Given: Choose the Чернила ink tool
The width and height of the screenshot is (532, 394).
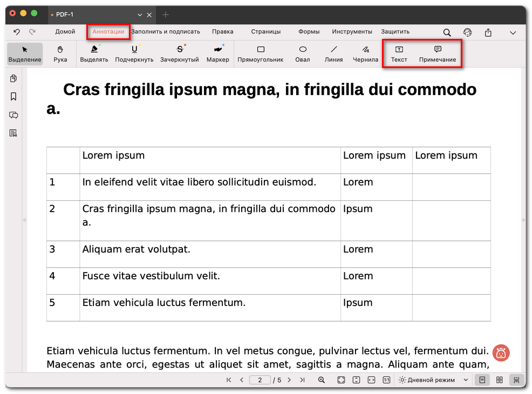Looking at the screenshot, I should tap(365, 53).
